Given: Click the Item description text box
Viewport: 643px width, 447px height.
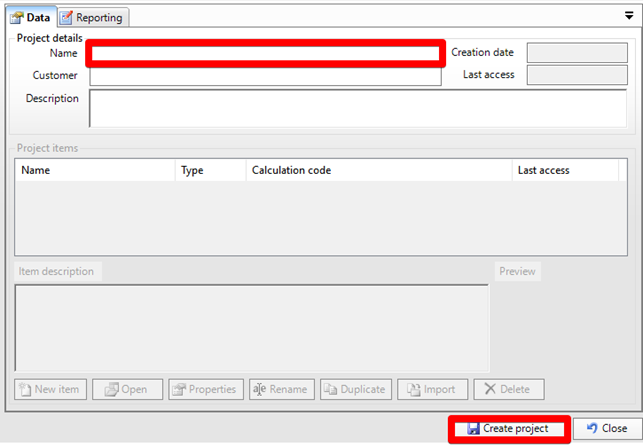Looking at the screenshot, I should (x=252, y=328).
